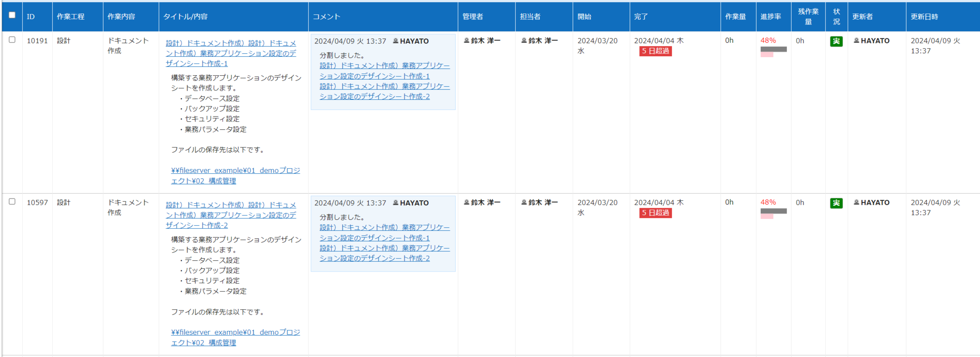The image size is (980, 357).
Task: Click the green 実 status badge for ID 10191
Action: pos(836,41)
